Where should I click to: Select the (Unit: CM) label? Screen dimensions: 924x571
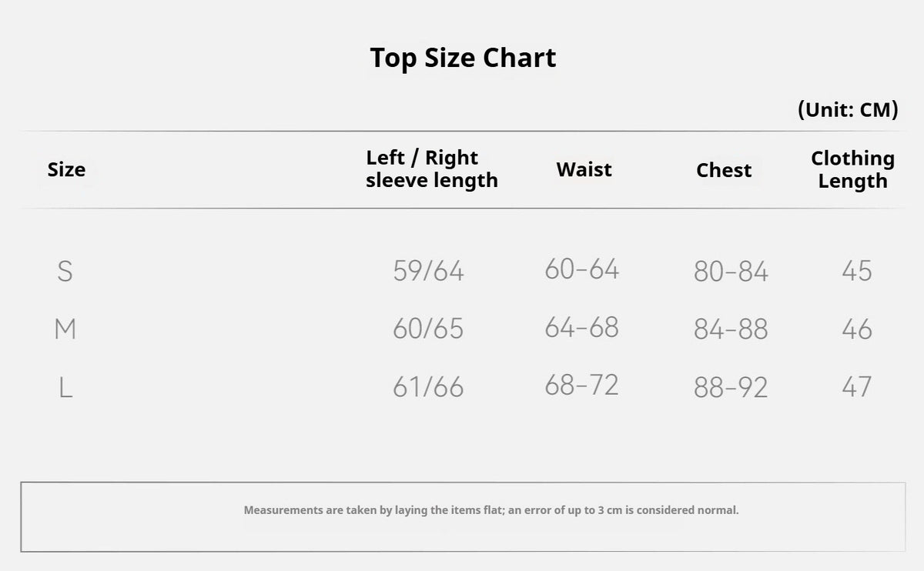pos(848,110)
